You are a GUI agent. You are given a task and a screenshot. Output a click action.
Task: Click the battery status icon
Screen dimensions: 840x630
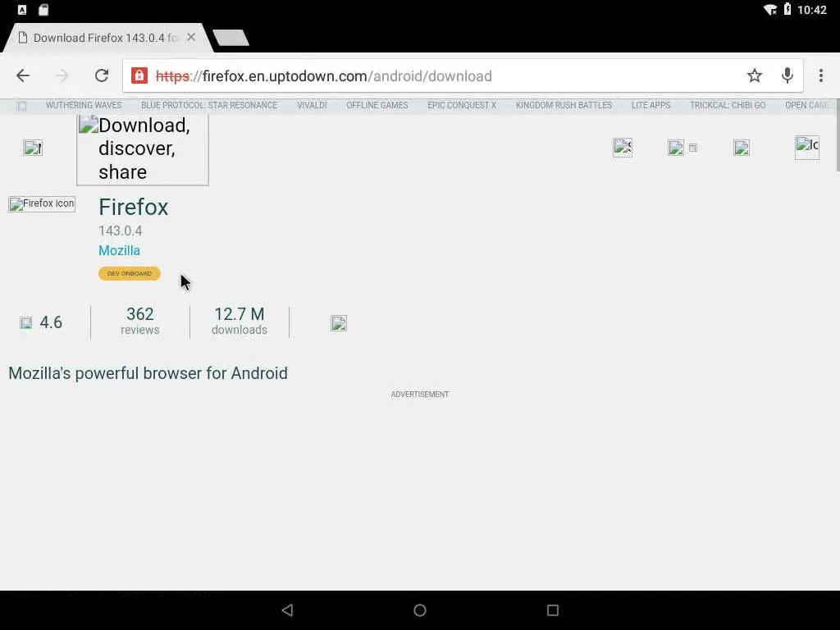787,8
